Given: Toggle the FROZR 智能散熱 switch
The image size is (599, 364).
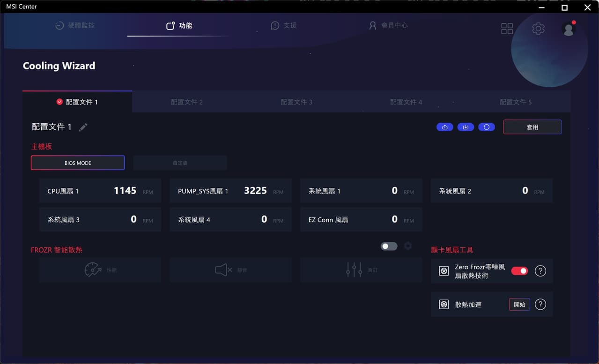Looking at the screenshot, I should click(389, 246).
